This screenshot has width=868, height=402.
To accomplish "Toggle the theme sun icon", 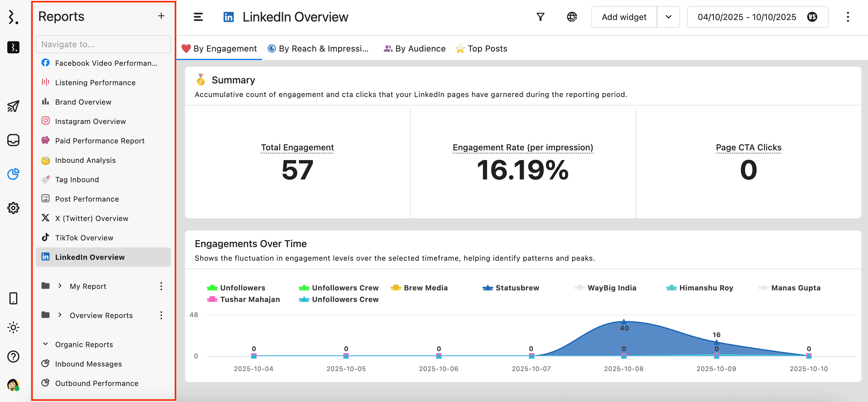I will (13, 327).
